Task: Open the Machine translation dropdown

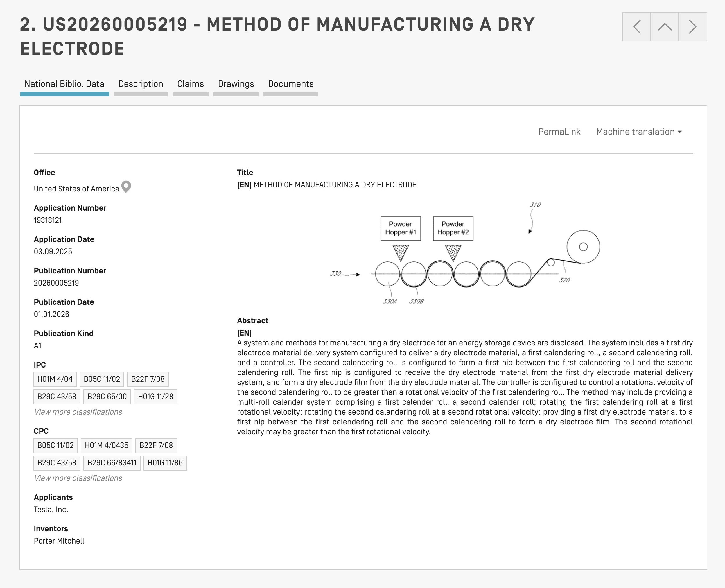Action: 639,132
